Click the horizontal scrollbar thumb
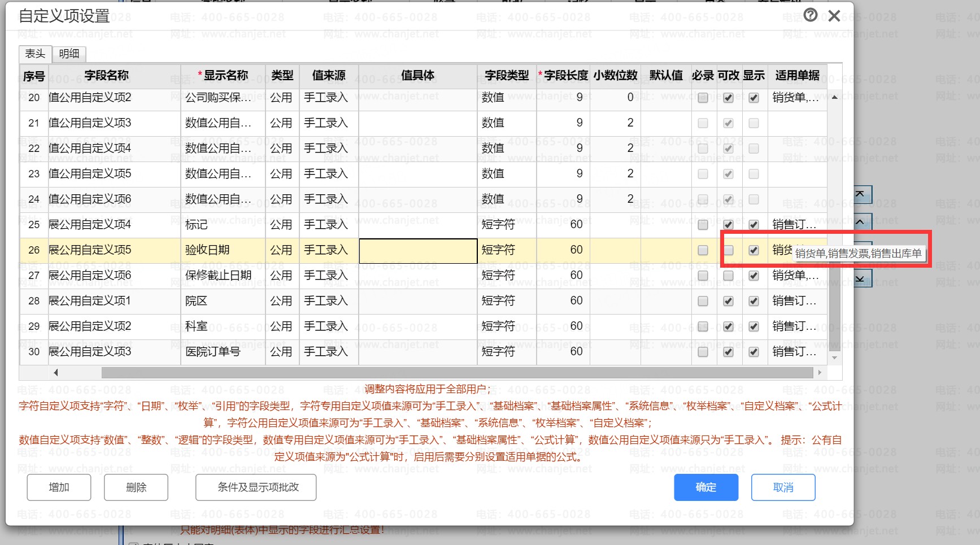980x545 pixels. pos(457,372)
